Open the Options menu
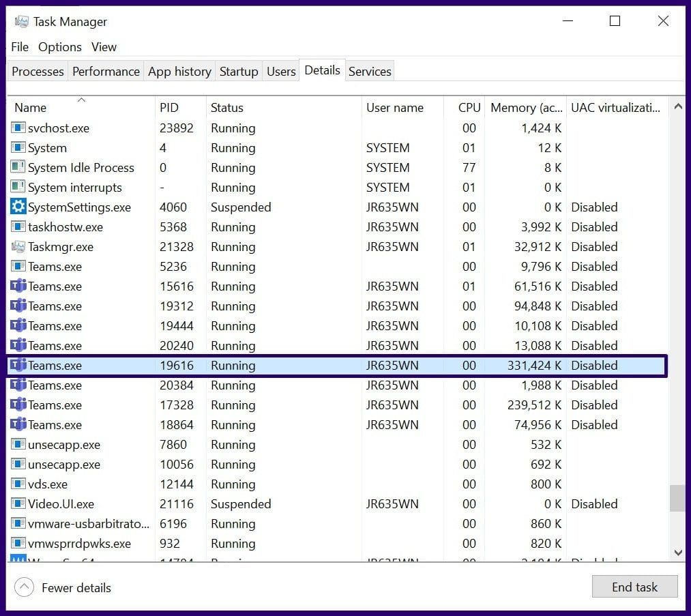This screenshot has width=691, height=616. coord(60,46)
